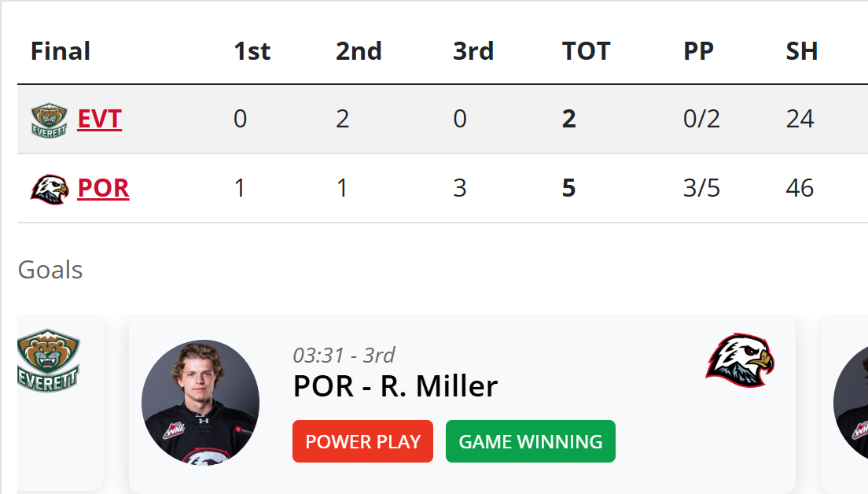
Task: Click the POR - R. Miller goal title
Action: tap(395, 386)
